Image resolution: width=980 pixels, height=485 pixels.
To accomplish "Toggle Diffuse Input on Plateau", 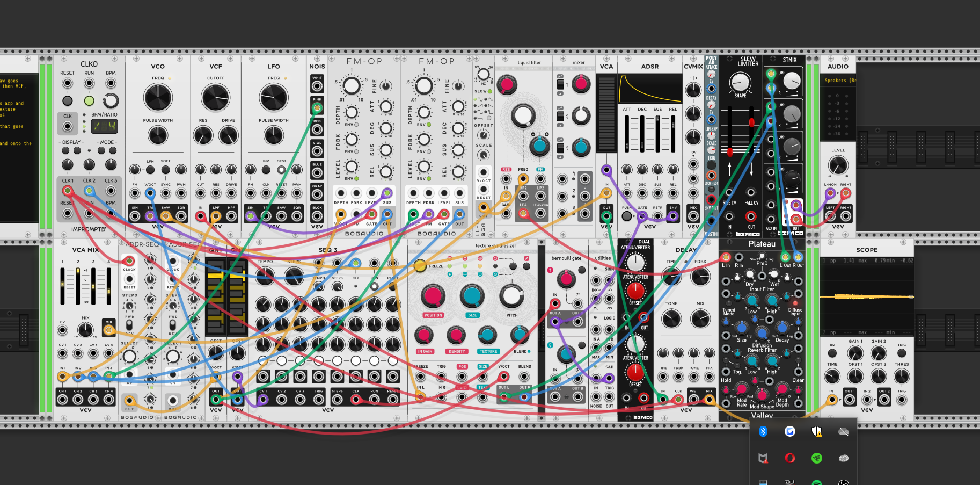I will click(795, 303).
